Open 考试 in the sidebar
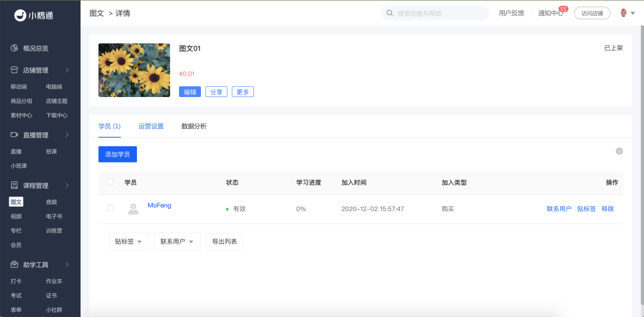Image resolution: width=644 pixels, height=317 pixels. (x=16, y=295)
